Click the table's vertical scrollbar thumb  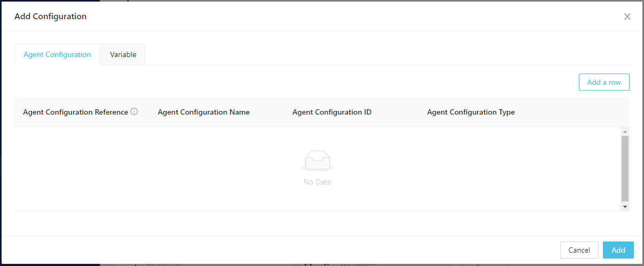click(x=625, y=168)
